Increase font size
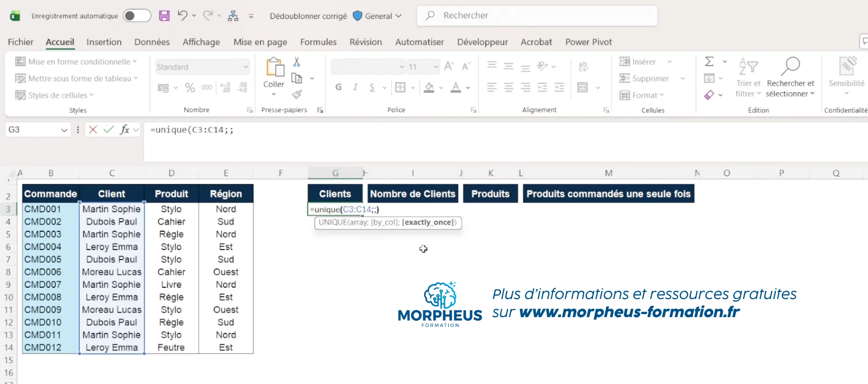Image resolution: width=868 pixels, height=384 pixels. (x=449, y=66)
